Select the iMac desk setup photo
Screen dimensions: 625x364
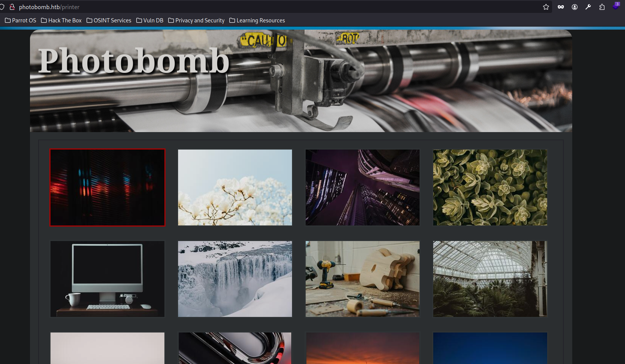[107, 279]
